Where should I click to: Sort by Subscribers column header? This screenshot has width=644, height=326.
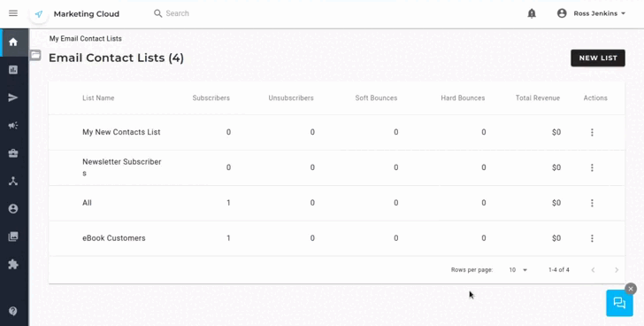point(211,98)
